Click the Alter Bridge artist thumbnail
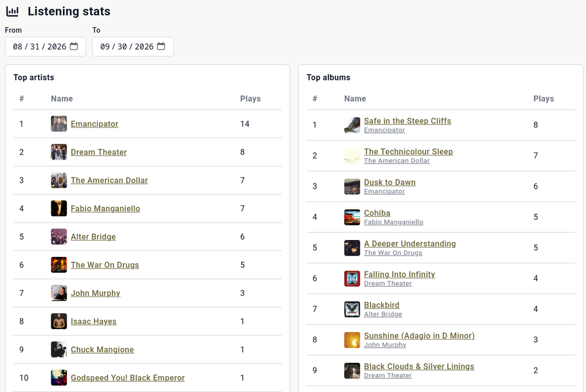 point(59,236)
